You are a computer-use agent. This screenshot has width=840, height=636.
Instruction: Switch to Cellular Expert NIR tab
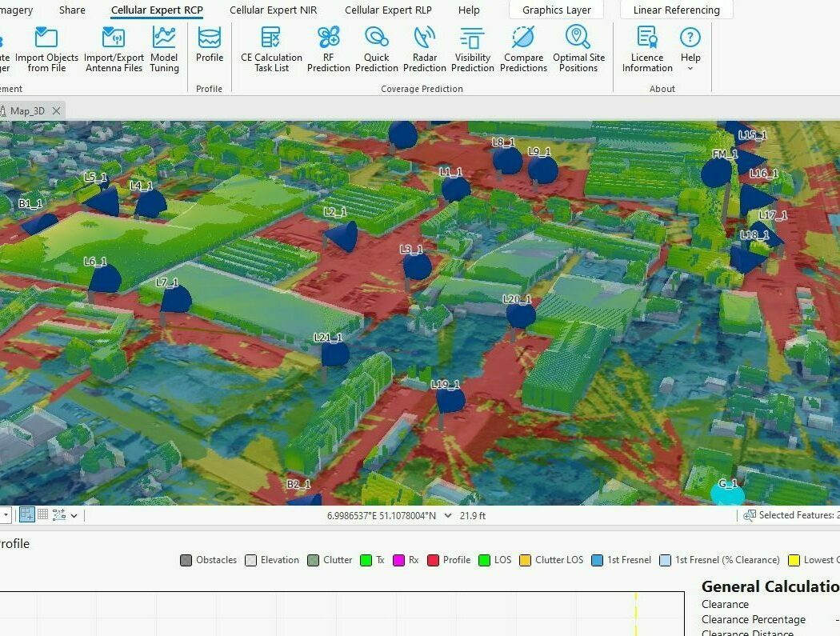274,10
